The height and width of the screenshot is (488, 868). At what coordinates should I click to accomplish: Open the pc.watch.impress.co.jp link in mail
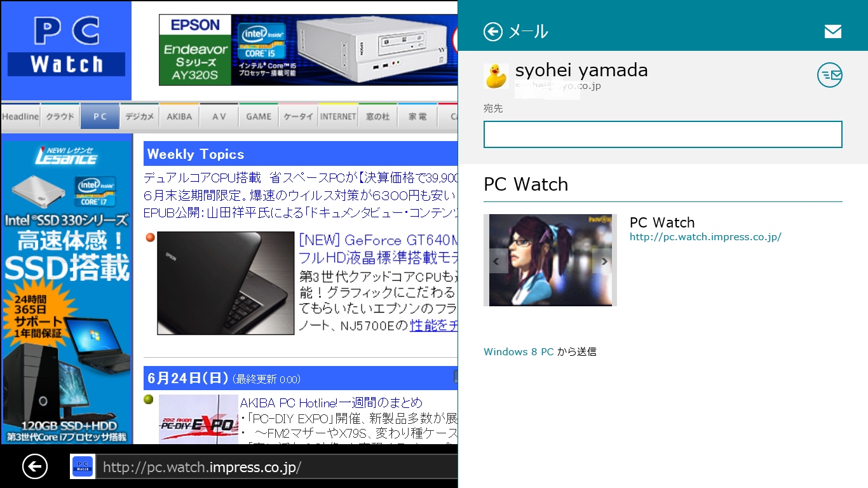tap(705, 237)
